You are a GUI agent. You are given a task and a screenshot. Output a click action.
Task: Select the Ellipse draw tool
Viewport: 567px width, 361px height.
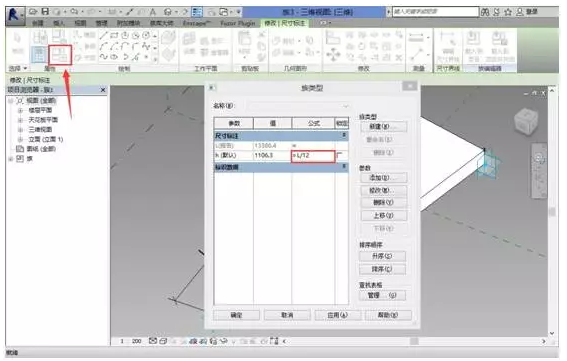coord(114,57)
